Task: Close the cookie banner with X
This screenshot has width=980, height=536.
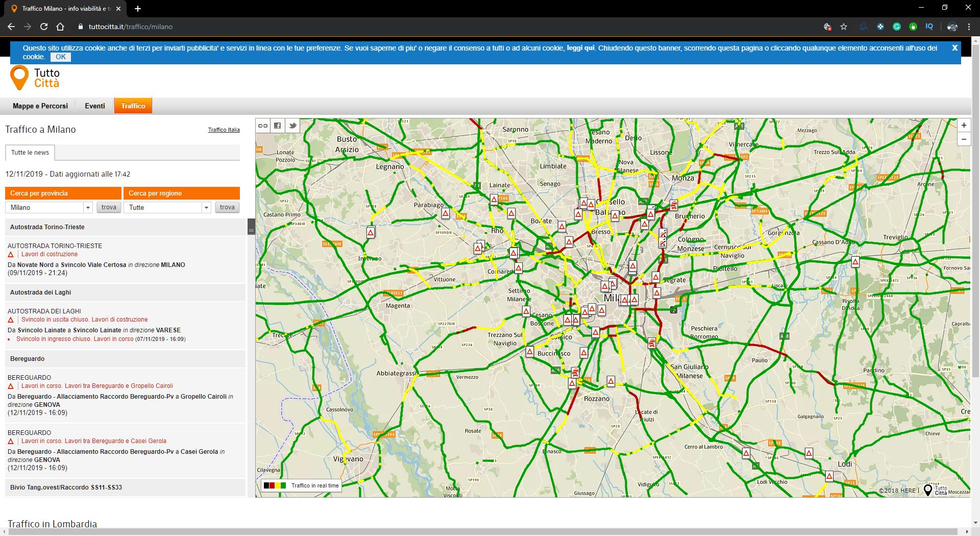Action: pos(954,47)
